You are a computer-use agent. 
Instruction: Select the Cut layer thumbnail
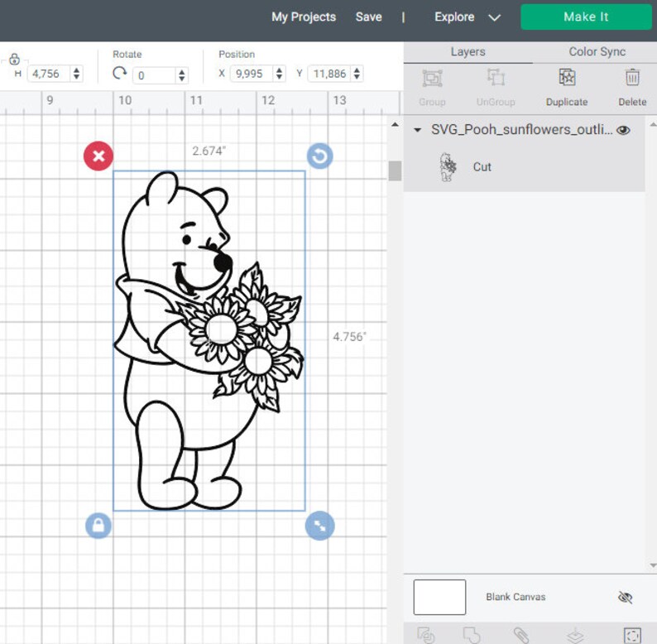[448, 167]
